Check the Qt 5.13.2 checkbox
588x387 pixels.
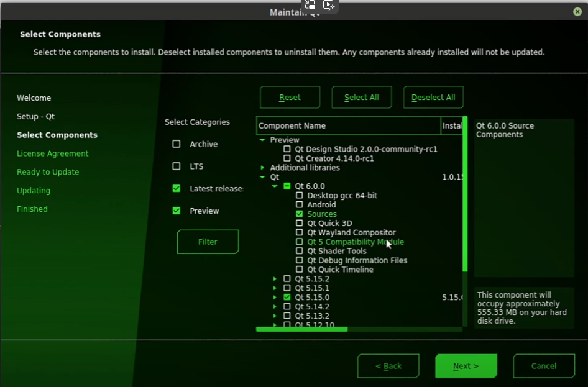pyautogui.click(x=287, y=316)
